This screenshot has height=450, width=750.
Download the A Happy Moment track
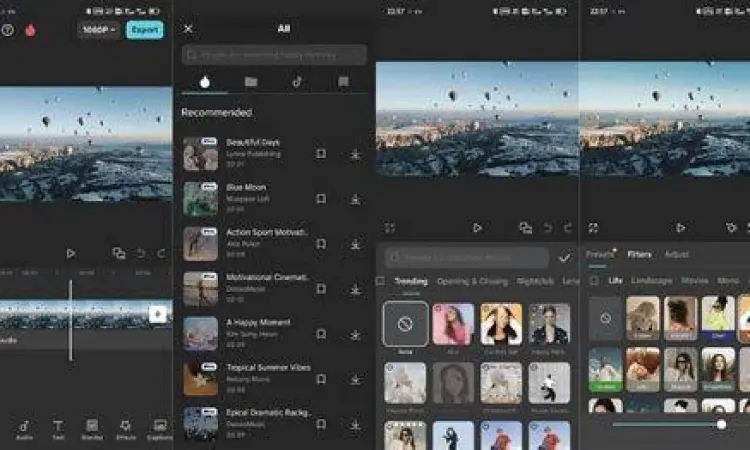click(355, 334)
